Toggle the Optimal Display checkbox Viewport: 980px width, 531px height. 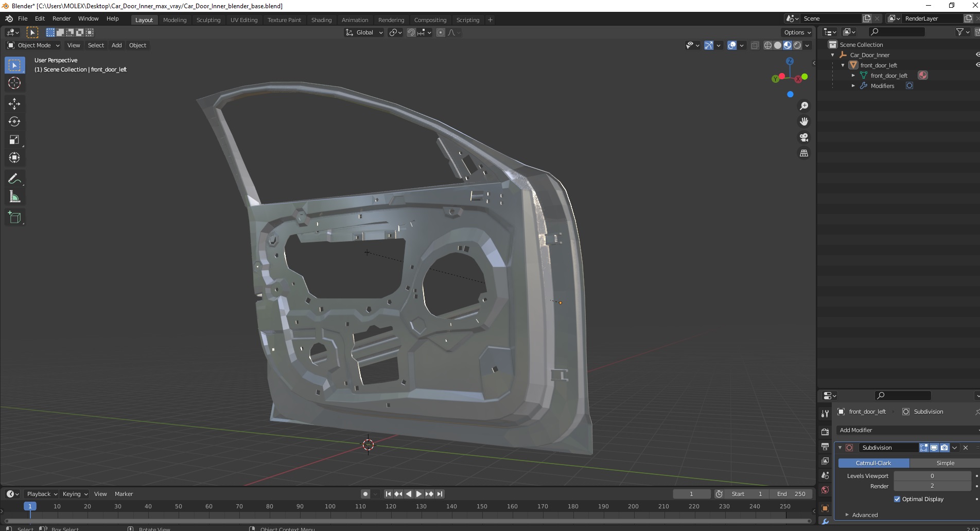897,499
